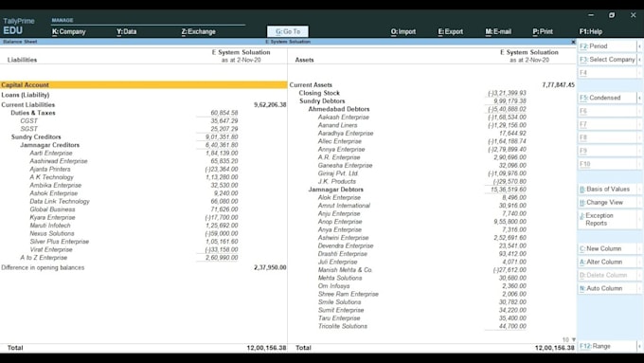644x363 pixels.
Task: Open the Z: Exchange menu
Action: pyautogui.click(x=198, y=31)
